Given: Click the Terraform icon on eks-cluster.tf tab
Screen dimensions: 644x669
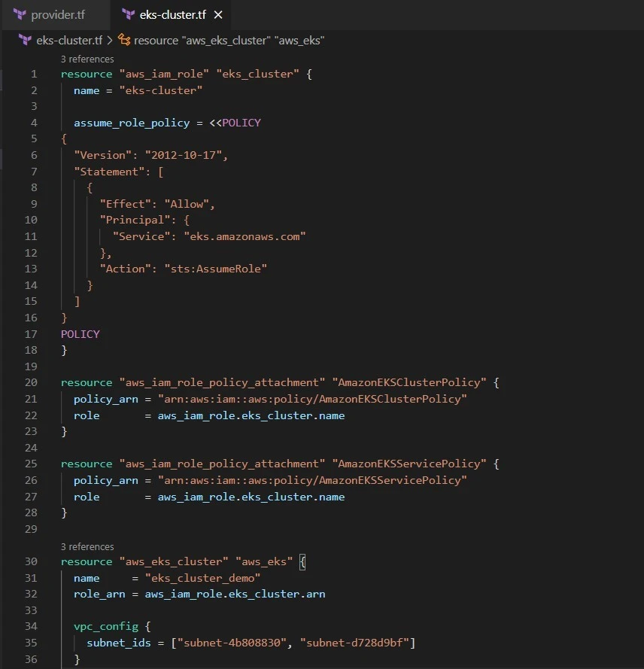Looking at the screenshot, I should (x=127, y=15).
